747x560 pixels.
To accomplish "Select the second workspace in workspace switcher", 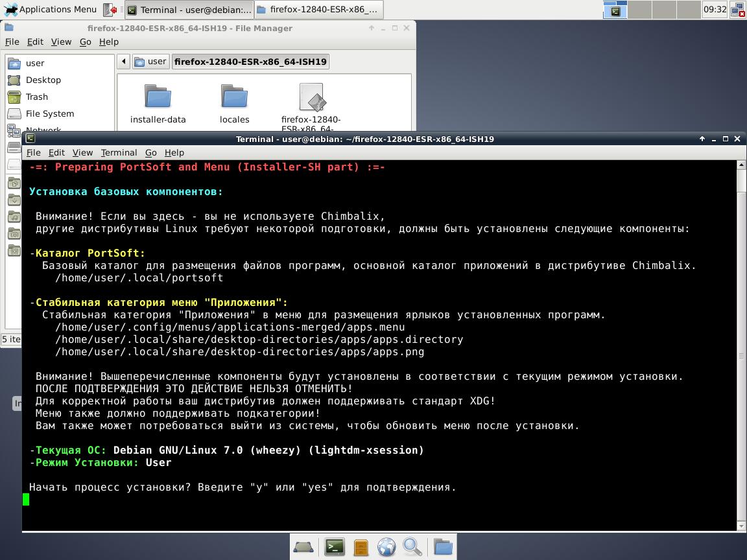I will 639,10.
